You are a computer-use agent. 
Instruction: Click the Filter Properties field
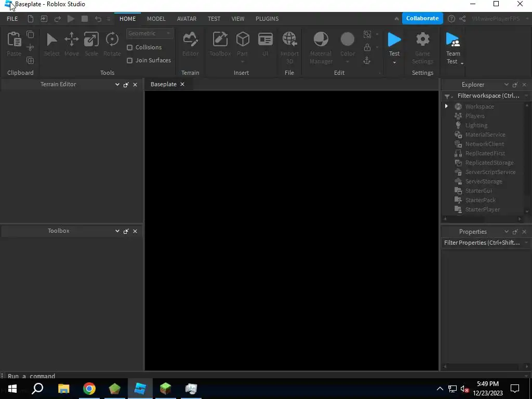(x=482, y=243)
